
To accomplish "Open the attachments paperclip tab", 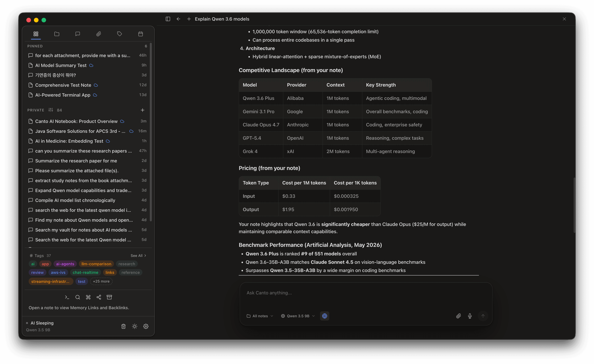I will (99, 34).
